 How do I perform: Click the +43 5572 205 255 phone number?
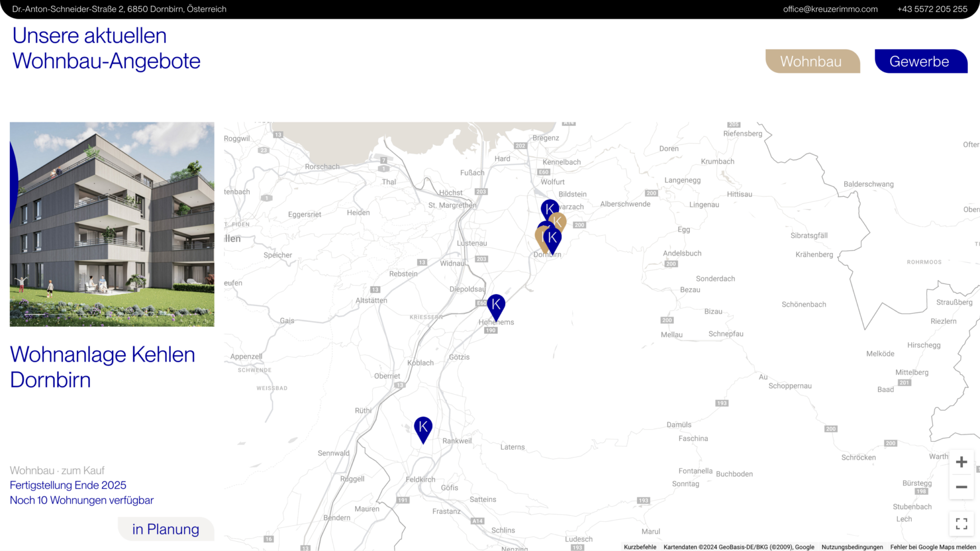tap(932, 9)
